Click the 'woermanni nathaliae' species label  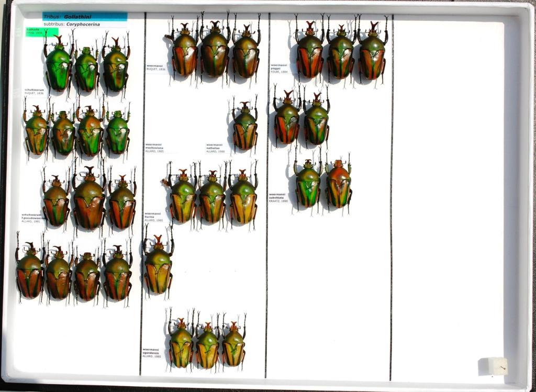[x=215, y=148]
